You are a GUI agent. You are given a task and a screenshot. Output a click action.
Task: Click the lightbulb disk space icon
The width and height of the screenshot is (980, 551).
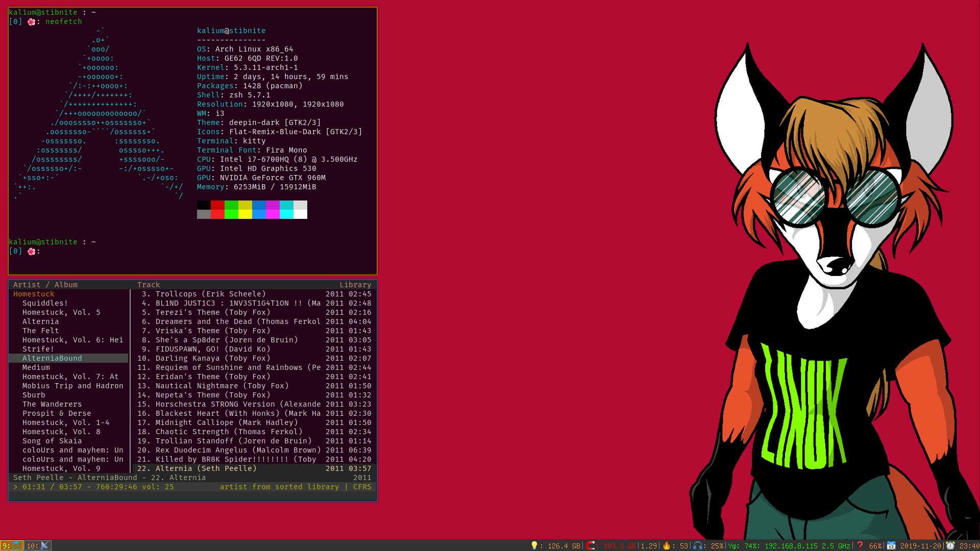534,545
